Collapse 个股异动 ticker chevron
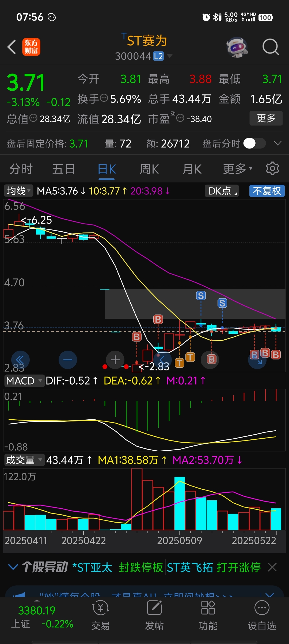 tap(13, 567)
